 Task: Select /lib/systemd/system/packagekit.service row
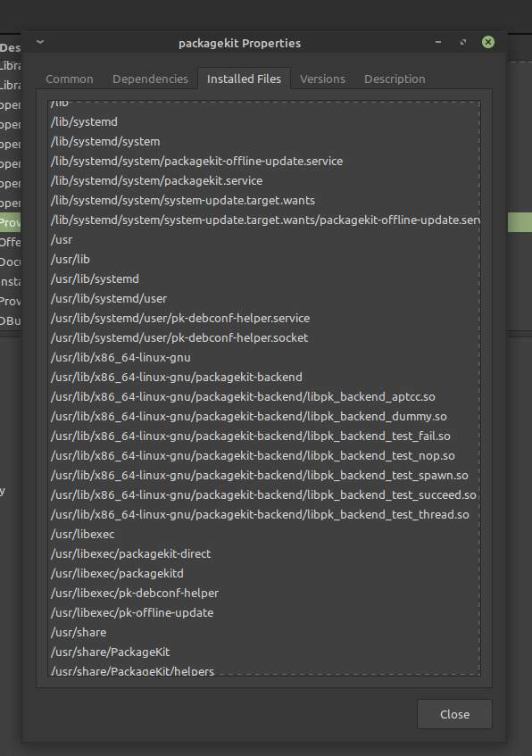[x=264, y=181]
